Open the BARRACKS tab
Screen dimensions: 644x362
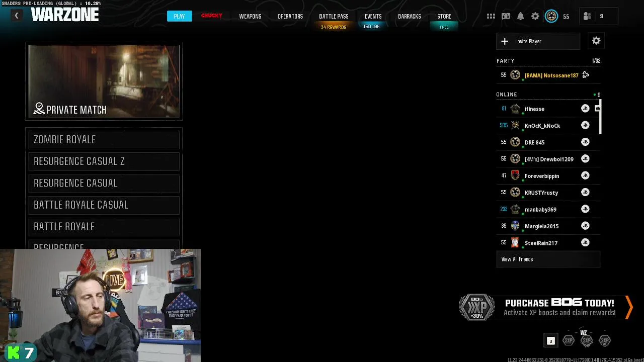click(x=410, y=16)
